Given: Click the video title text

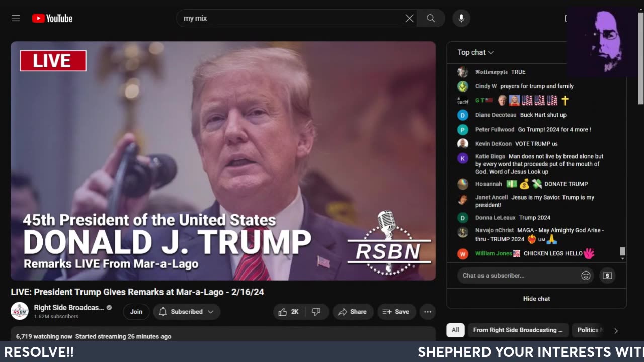Looking at the screenshot, I should coord(137,292).
